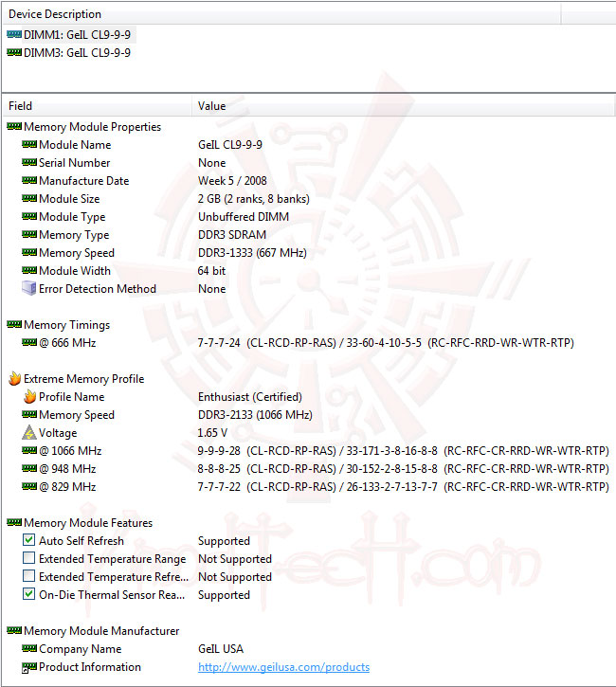
Task: Select the '1.65 V' voltage value
Action: click(212, 433)
